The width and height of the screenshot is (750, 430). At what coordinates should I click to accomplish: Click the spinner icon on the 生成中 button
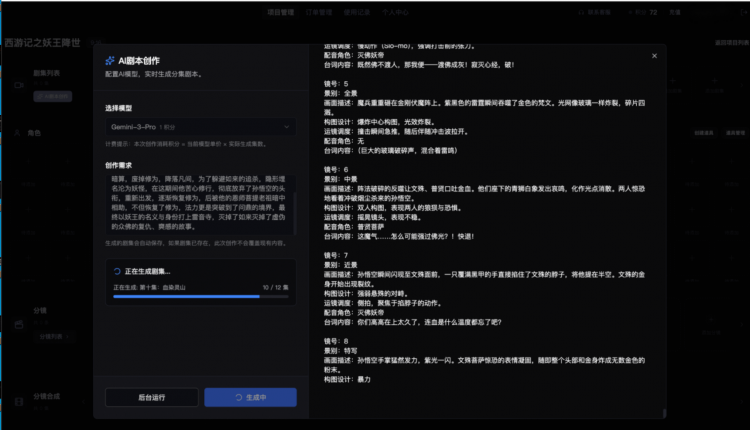(238, 397)
